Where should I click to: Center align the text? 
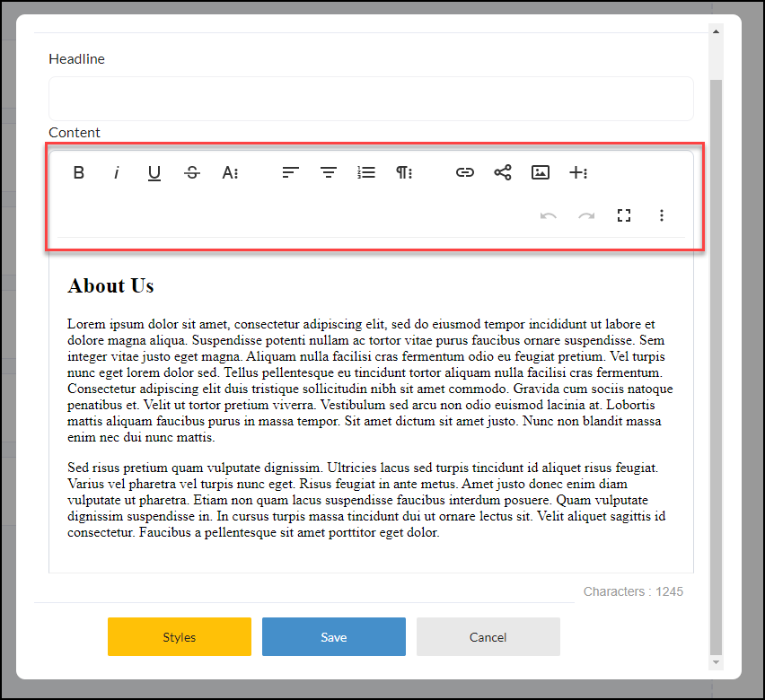[329, 172]
